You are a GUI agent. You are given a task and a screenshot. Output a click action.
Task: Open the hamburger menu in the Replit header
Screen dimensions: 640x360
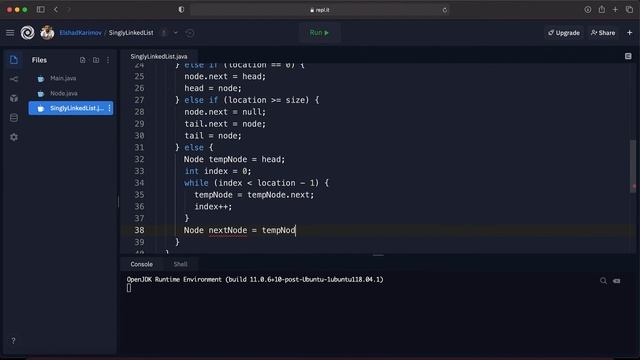[x=10, y=33]
